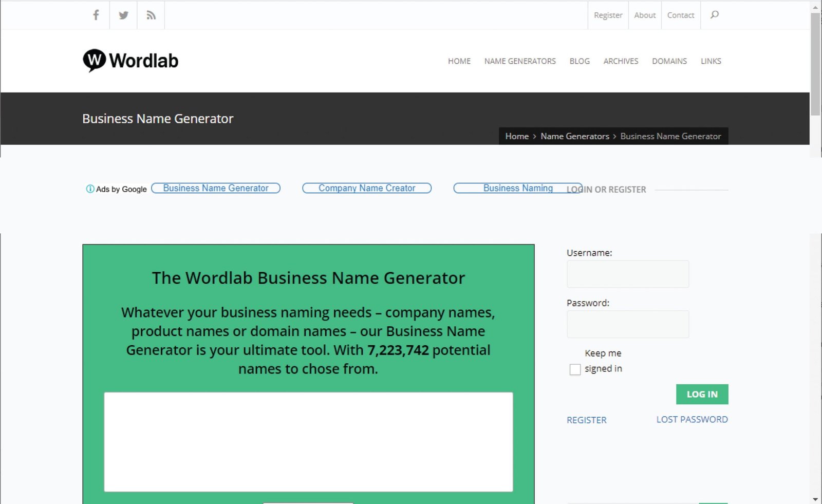Click the 7,223,742 names count text

[398, 350]
